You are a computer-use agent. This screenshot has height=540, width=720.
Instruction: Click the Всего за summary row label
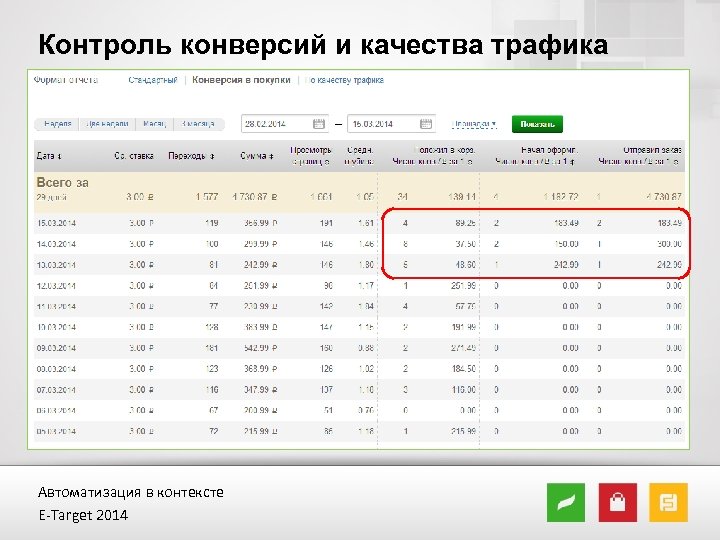pos(62,183)
